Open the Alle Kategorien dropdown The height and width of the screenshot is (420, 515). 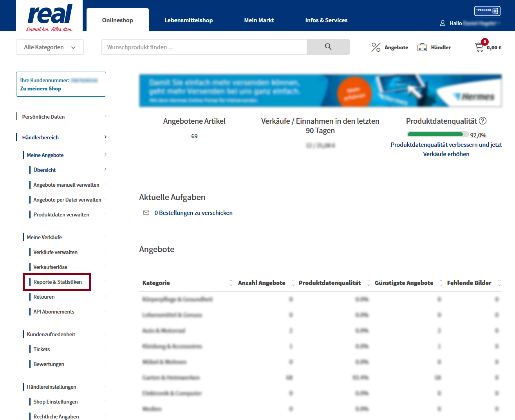click(50, 47)
